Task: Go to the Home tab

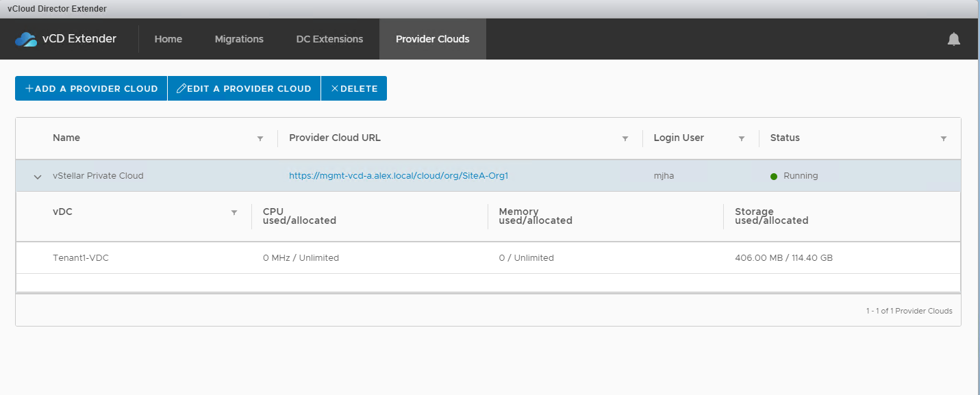Action: [168, 39]
